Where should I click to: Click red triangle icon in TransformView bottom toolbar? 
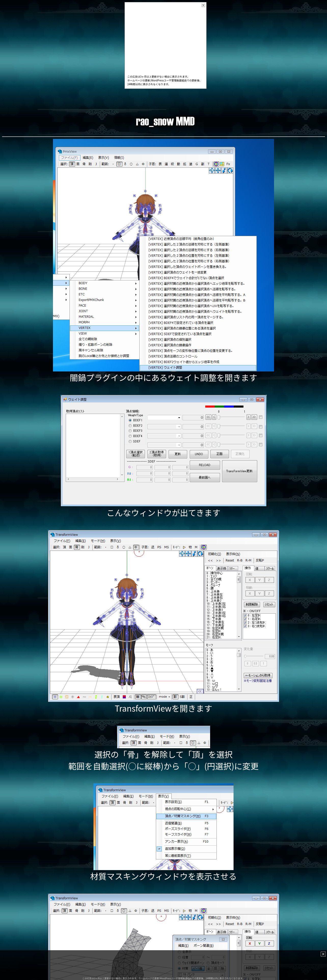pyautogui.click(x=78, y=697)
